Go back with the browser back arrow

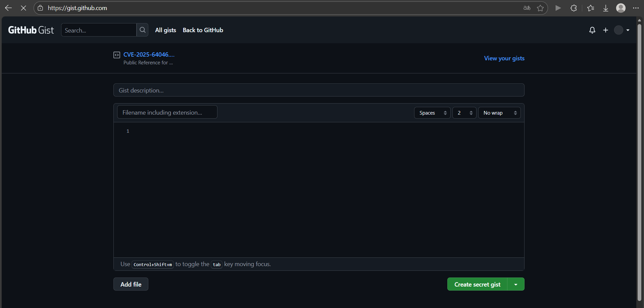8,8
